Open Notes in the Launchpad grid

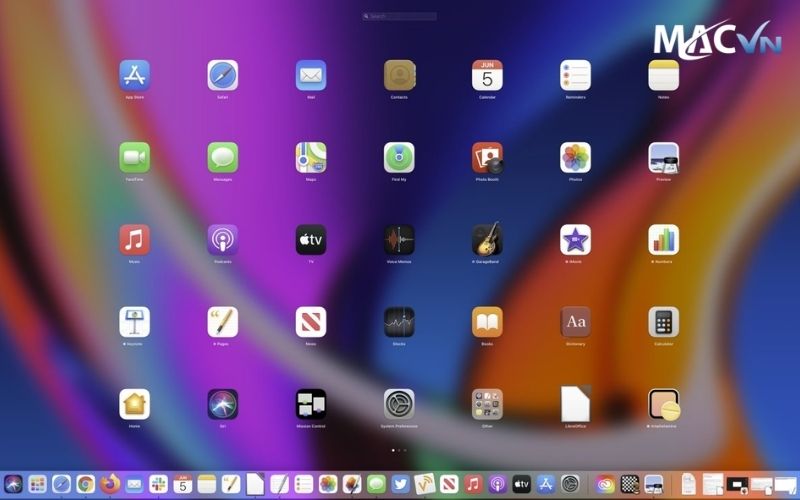[664, 76]
